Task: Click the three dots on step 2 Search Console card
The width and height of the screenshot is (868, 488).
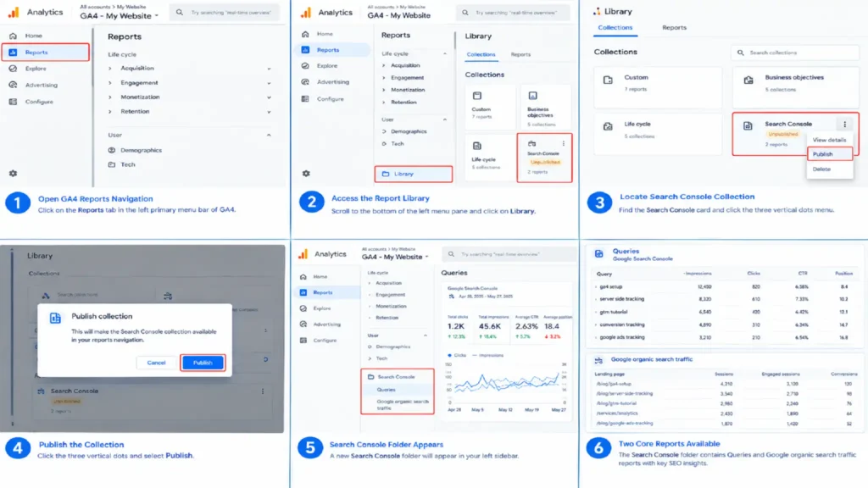Action: 564,143
